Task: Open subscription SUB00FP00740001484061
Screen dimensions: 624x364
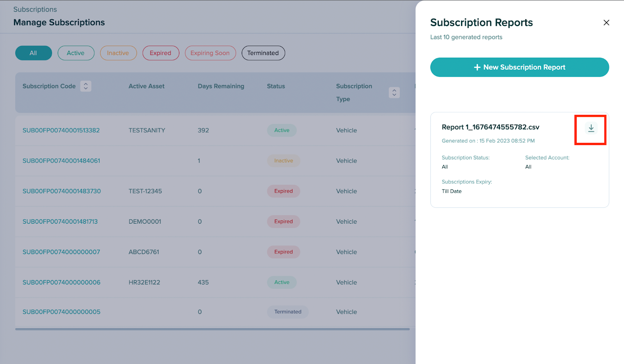Action: pyautogui.click(x=61, y=161)
